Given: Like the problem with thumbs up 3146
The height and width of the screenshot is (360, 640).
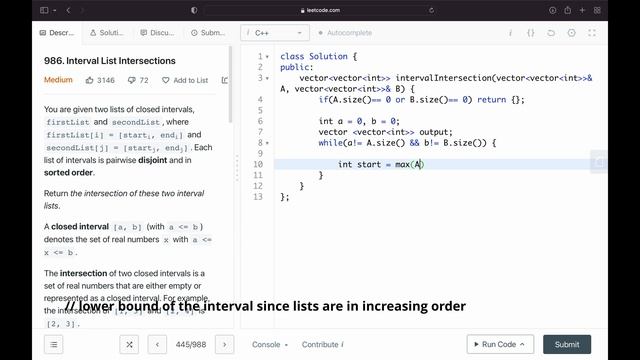Looking at the screenshot, I should pos(100,80).
